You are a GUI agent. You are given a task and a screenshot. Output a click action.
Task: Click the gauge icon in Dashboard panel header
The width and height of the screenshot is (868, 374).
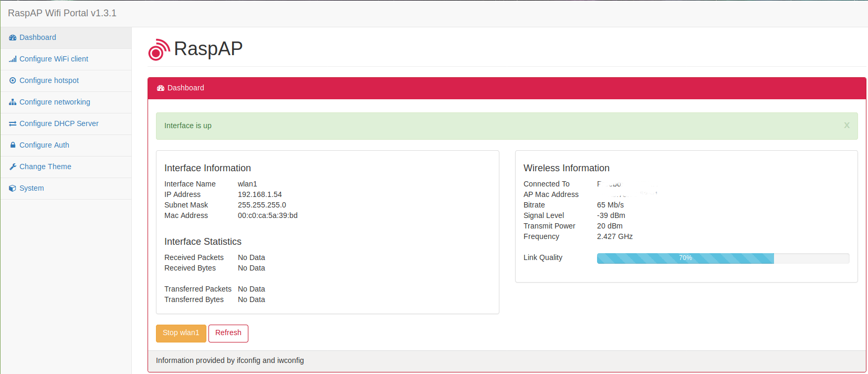click(x=161, y=88)
